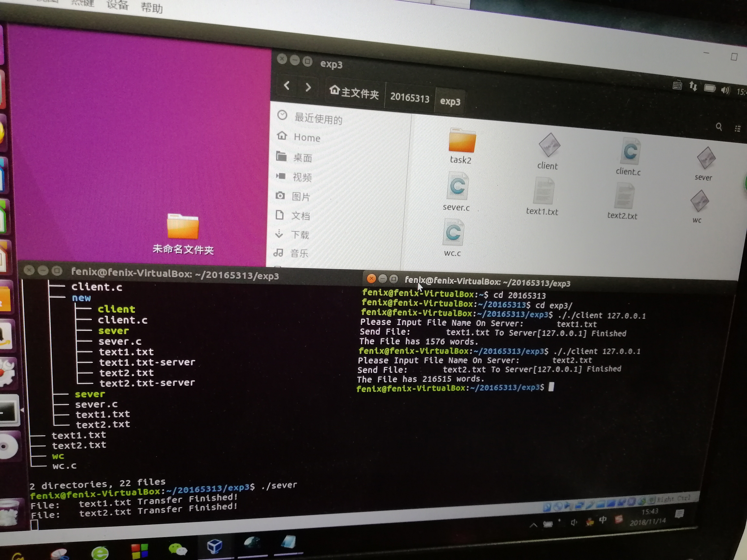The image size is (747, 560).
Task: Open 音乐 in file manager sidebar
Action: (291, 253)
